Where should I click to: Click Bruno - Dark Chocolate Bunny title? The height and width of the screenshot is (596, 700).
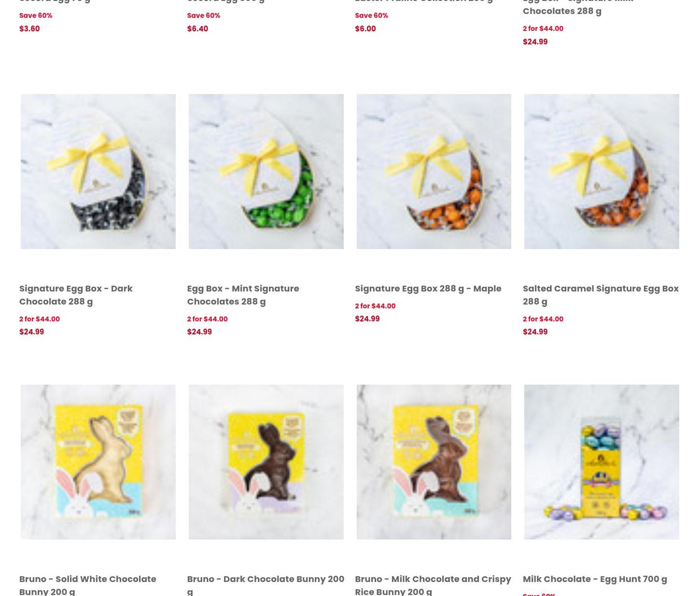click(x=266, y=584)
